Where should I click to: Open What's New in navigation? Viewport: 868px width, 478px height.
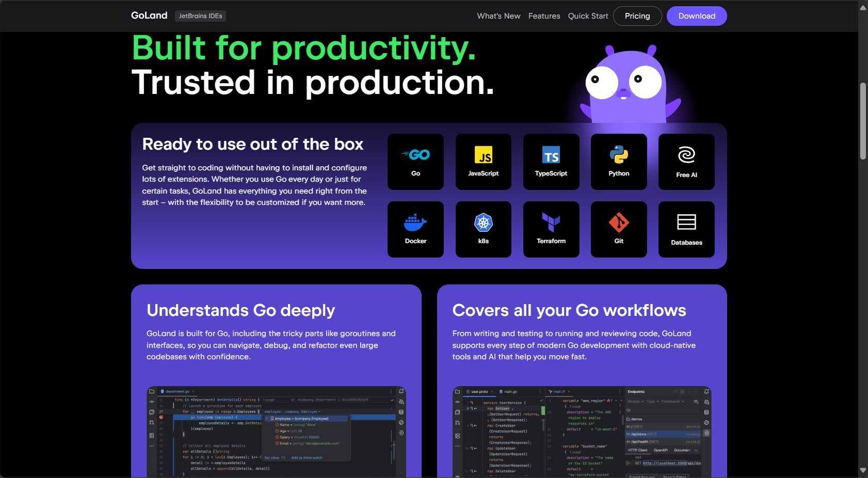(499, 16)
